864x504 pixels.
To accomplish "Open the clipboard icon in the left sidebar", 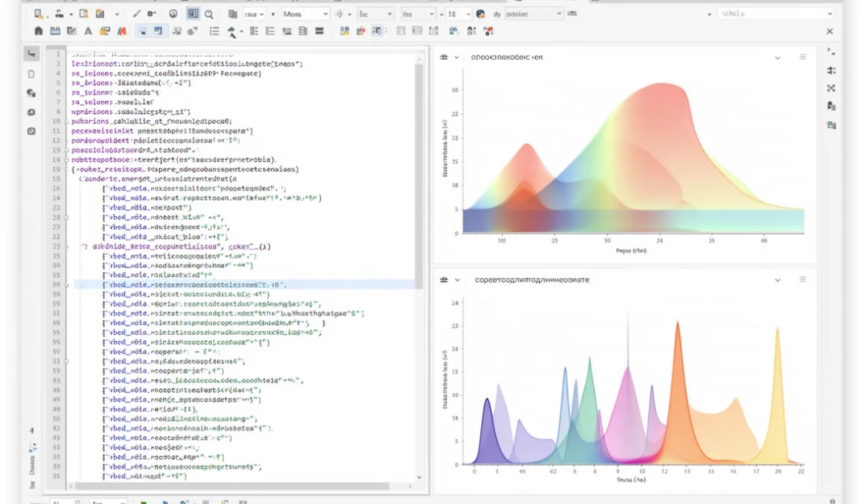I will pos(32,73).
